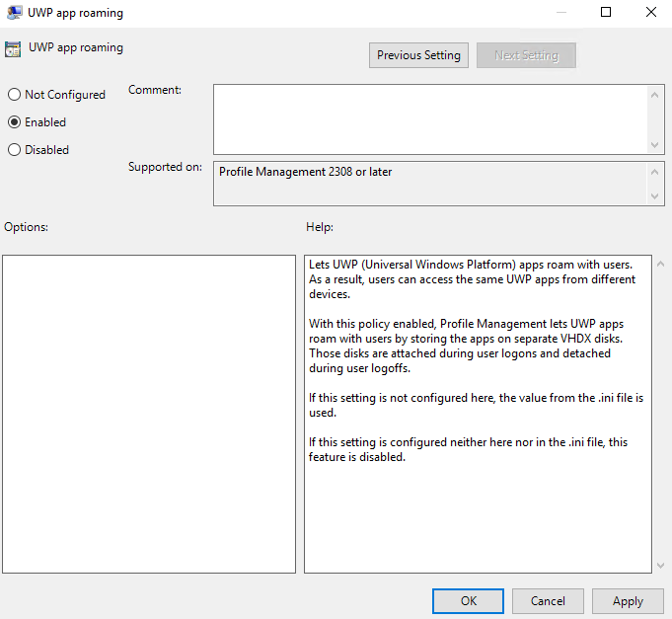Maximize the policy setting window
Image resolution: width=672 pixels, height=619 pixels.
(x=606, y=13)
